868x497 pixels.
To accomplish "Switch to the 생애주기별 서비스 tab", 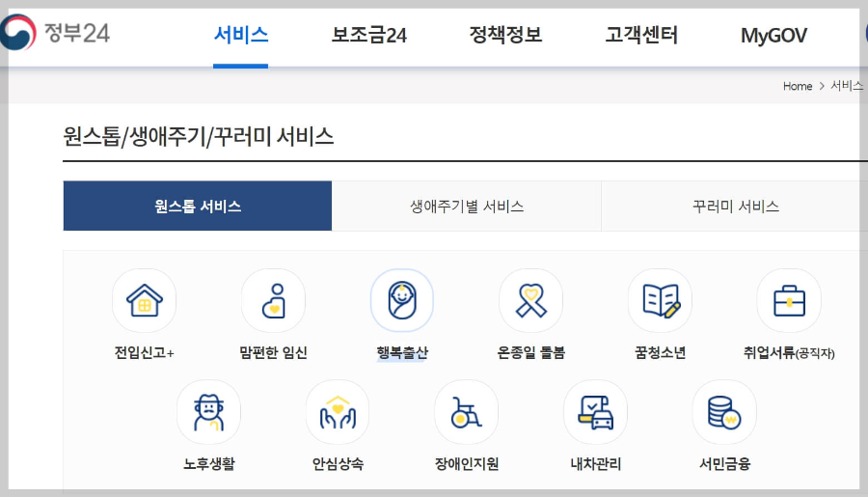I will point(467,206).
